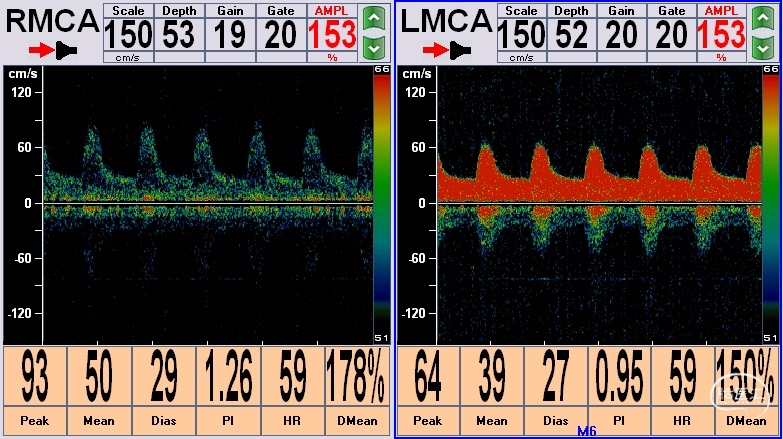
Task: Click LMCA Dias value 27
Action: 556,377
